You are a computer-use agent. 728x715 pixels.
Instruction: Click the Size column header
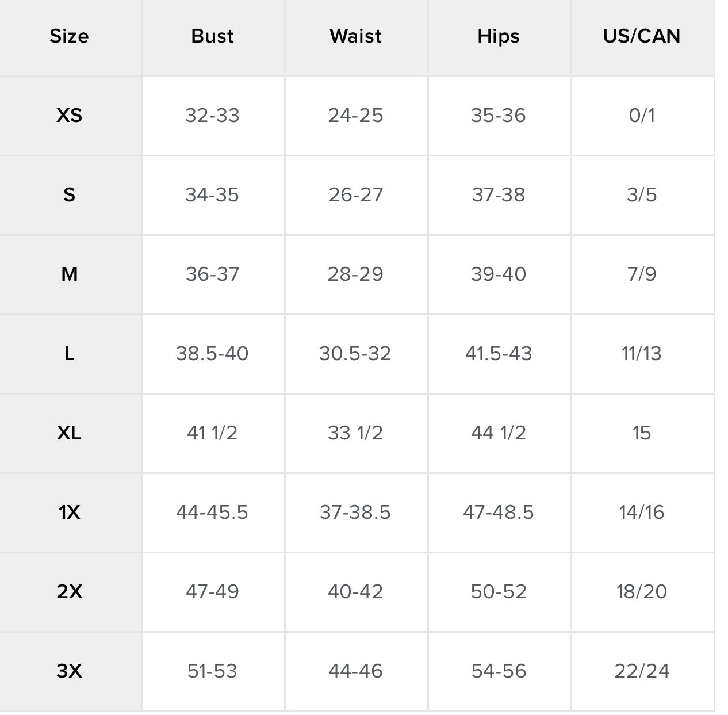69,36
